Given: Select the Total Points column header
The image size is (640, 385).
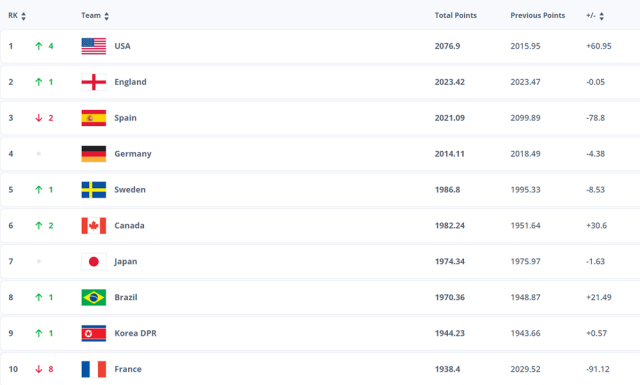Looking at the screenshot, I should pos(456,16).
